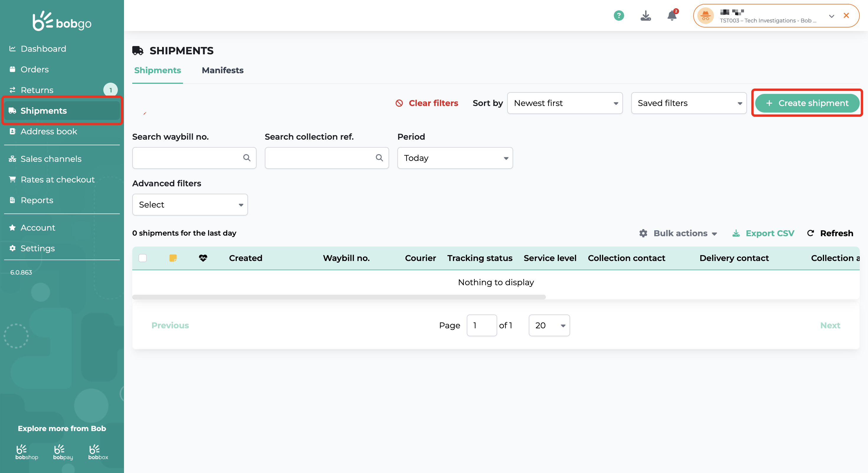Open the help question mark icon

pyautogui.click(x=619, y=15)
